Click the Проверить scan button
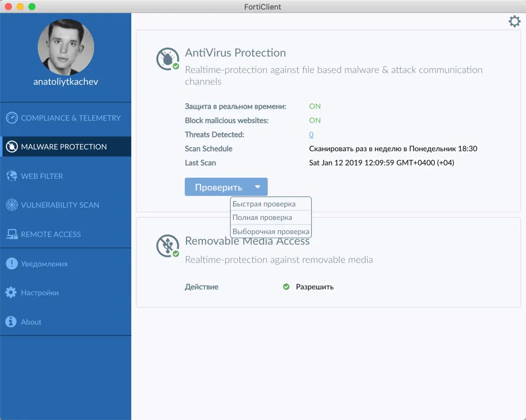 click(x=218, y=187)
